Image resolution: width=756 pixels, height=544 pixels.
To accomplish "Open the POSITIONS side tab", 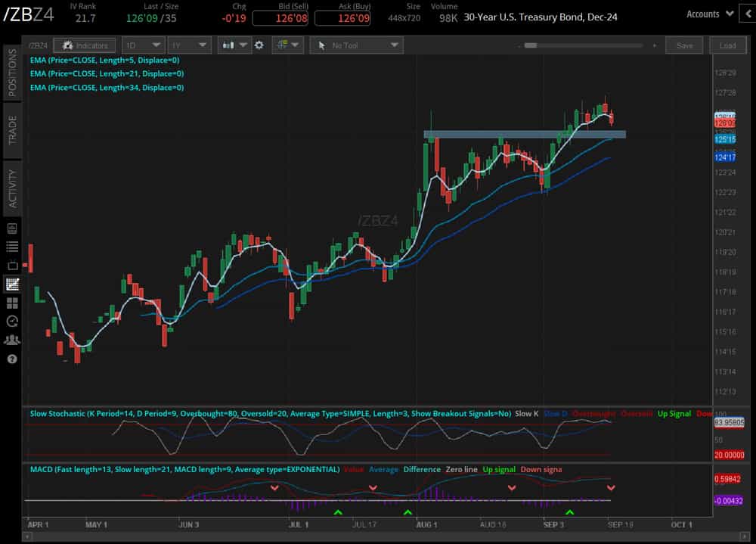I will (12, 73).
